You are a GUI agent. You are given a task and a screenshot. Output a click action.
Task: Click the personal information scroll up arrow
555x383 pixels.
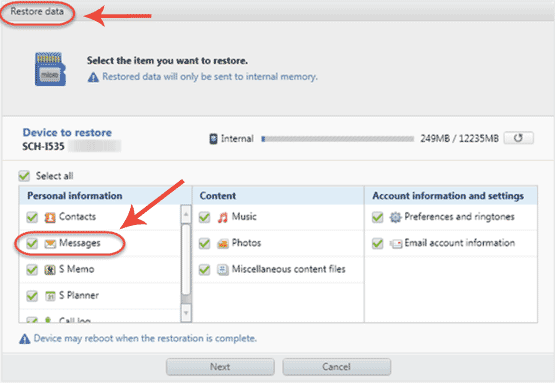tap(186, 214)
